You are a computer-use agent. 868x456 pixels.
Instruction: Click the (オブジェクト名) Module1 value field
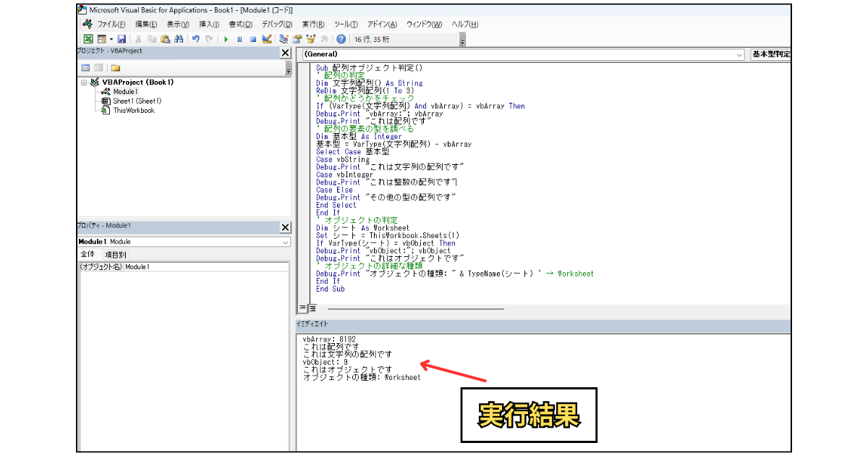pos(206,267)
